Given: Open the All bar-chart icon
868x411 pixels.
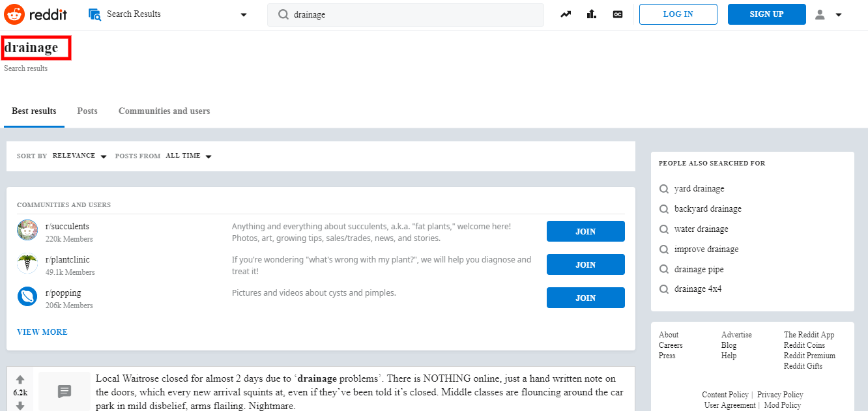Looking at the screenshot, I should (592, 14).
